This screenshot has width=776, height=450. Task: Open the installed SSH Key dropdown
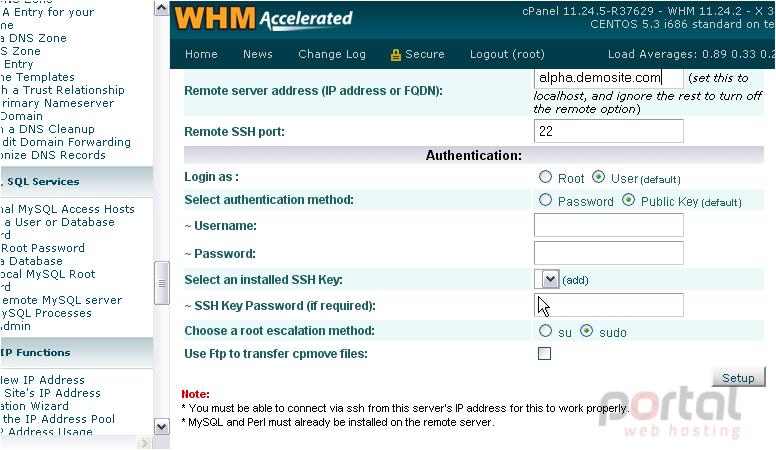pos(547,279)
